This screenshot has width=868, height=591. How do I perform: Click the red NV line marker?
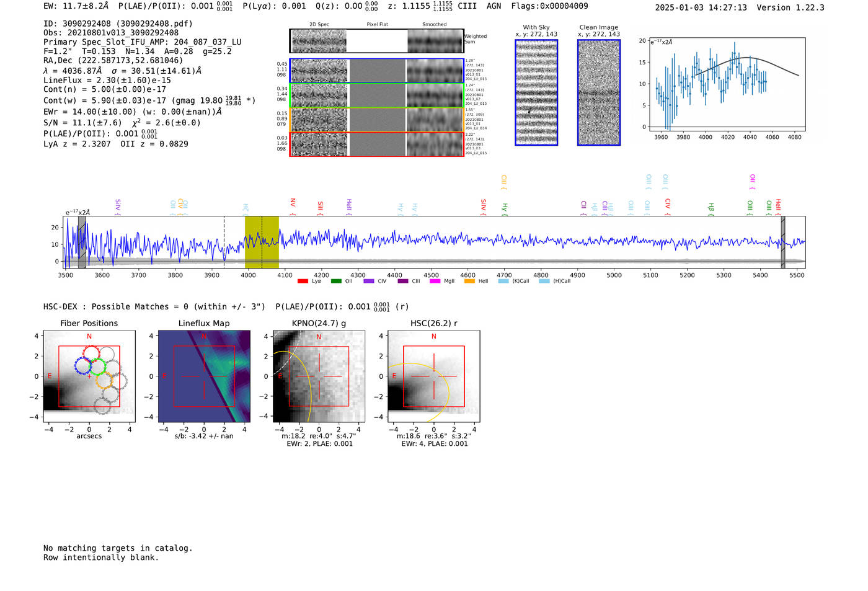click(x=293, y=207)
